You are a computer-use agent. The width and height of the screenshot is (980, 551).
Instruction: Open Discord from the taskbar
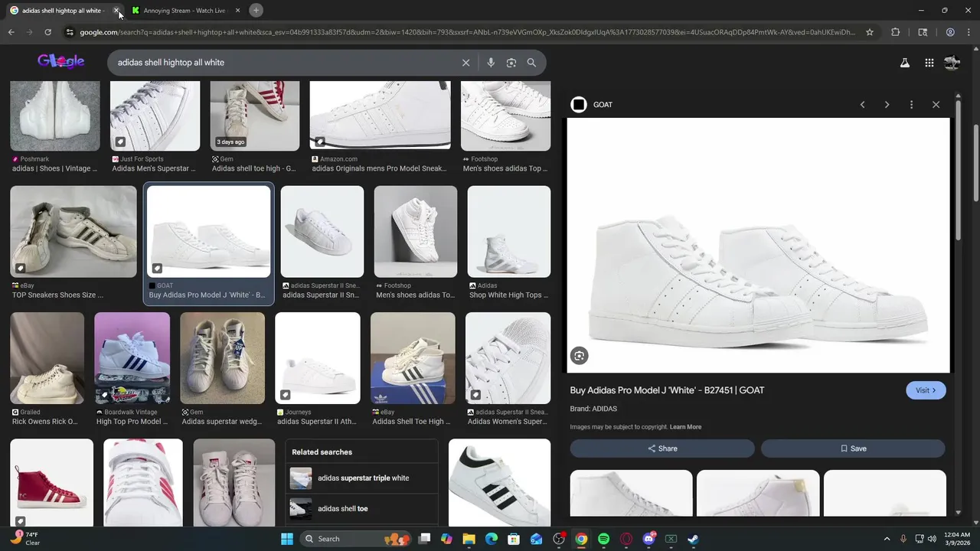click(648, 539)
